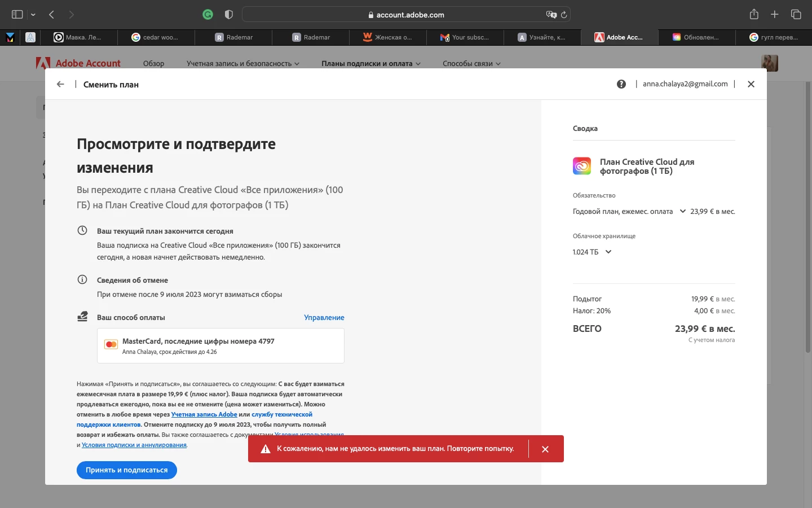Open the Годовой план, ежемес. оплата dropdown

click(629, 211)
